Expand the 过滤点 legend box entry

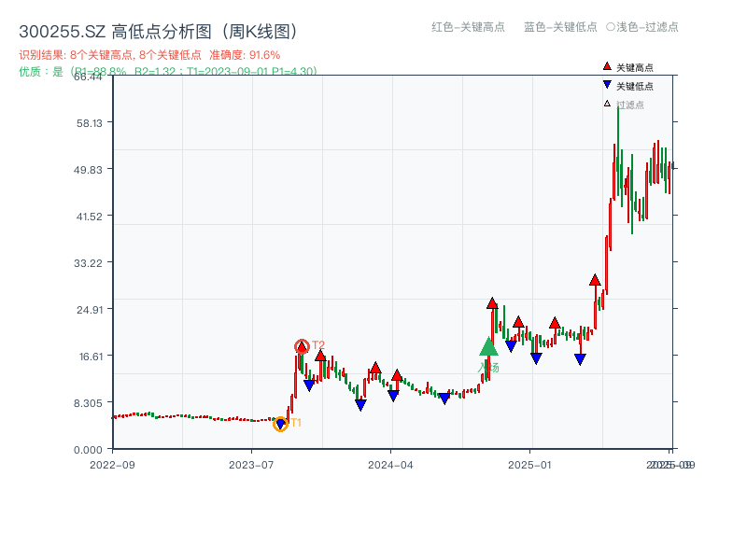tap(631, 104)
